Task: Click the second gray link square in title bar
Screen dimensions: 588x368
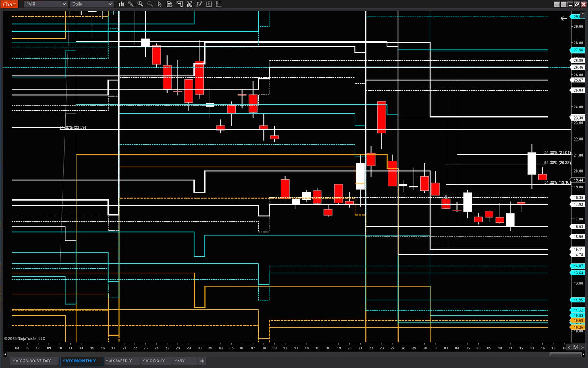Action: 563,4
